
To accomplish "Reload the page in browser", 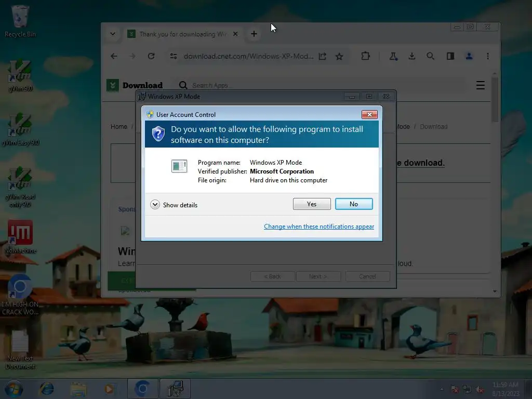I will tap(151, 56).
